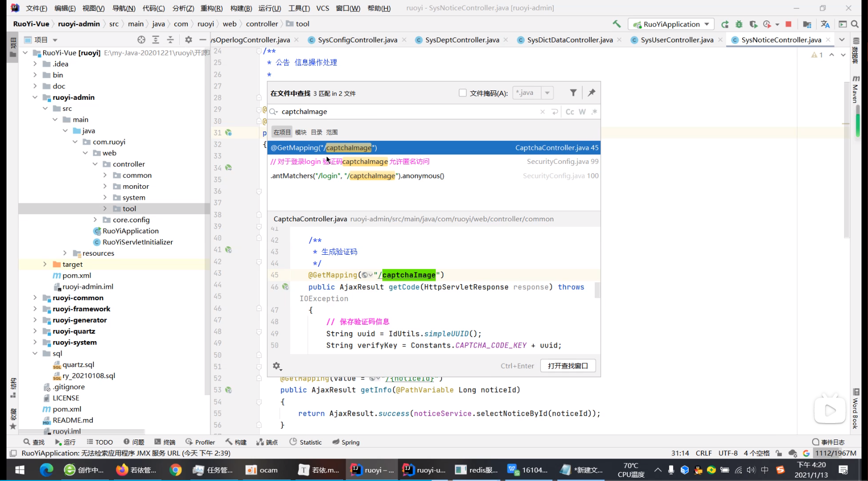The width and height of the screenshot is (868, 481).
Task: Expand the monitor package
Action: [x=105, y=186]
